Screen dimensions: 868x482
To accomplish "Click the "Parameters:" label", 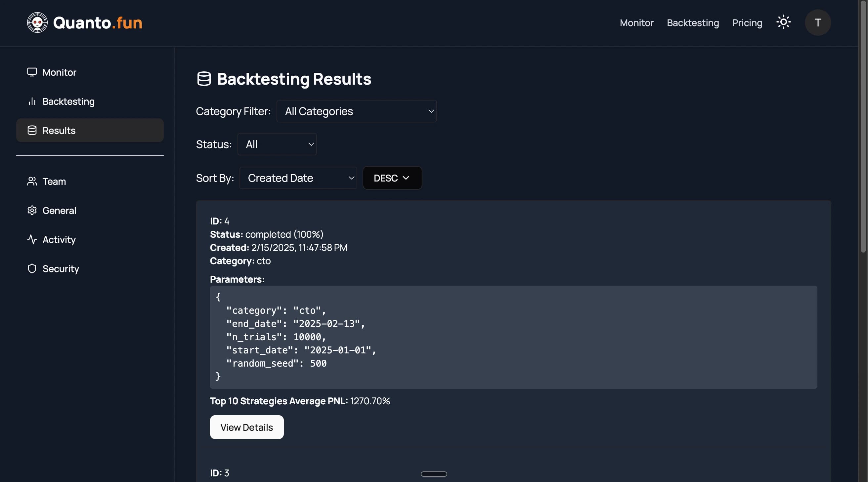I will (237, 279).
